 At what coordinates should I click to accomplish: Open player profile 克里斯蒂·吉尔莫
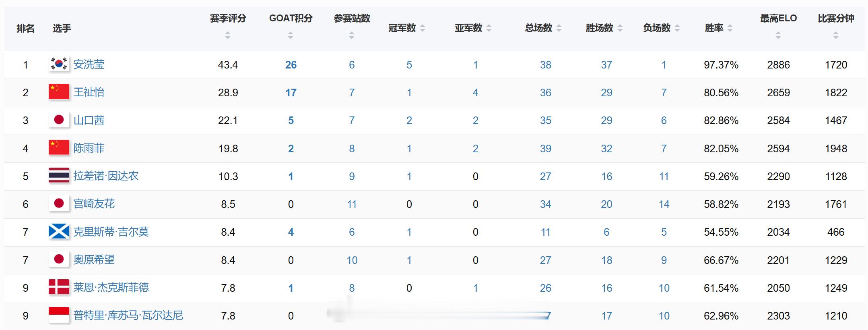[x=111, y=232]
